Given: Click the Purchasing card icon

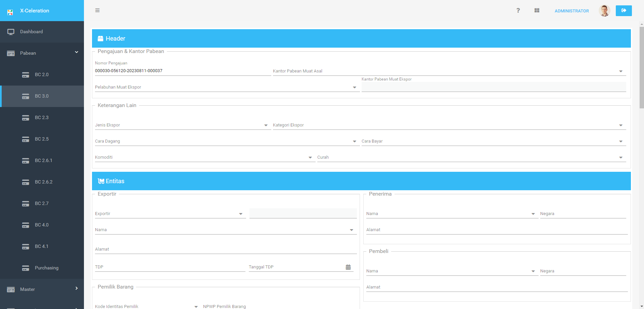Looking at the screenshot, I should (26, 268).
